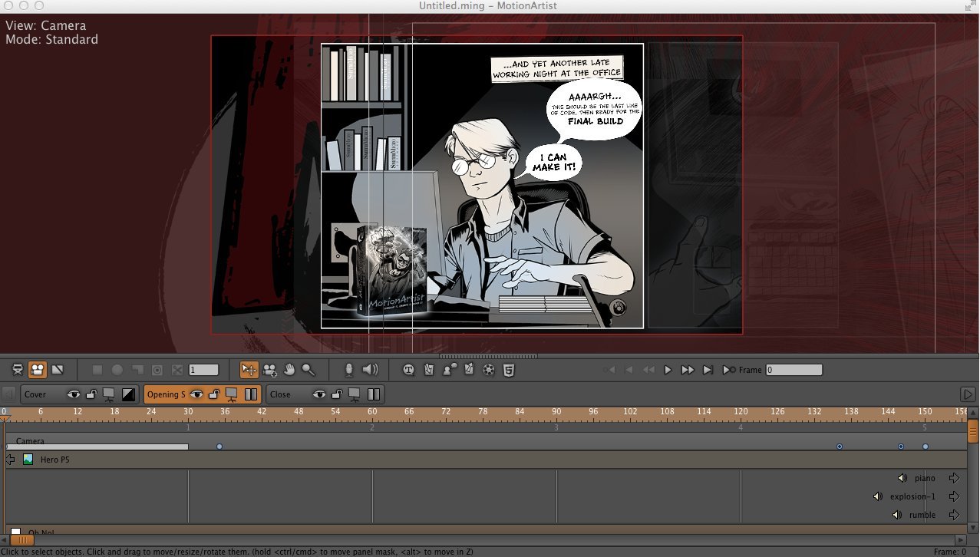This screenshot has height=557, width=980.
Task: Toggle visibility of the Close panel
Action: coord(320,394)
